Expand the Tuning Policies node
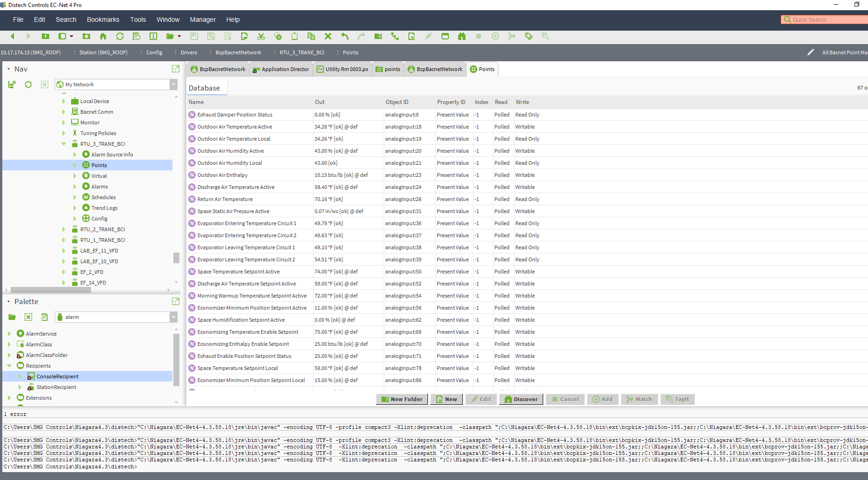The width and height of the screenshot is (868, 480). [64, 133]
